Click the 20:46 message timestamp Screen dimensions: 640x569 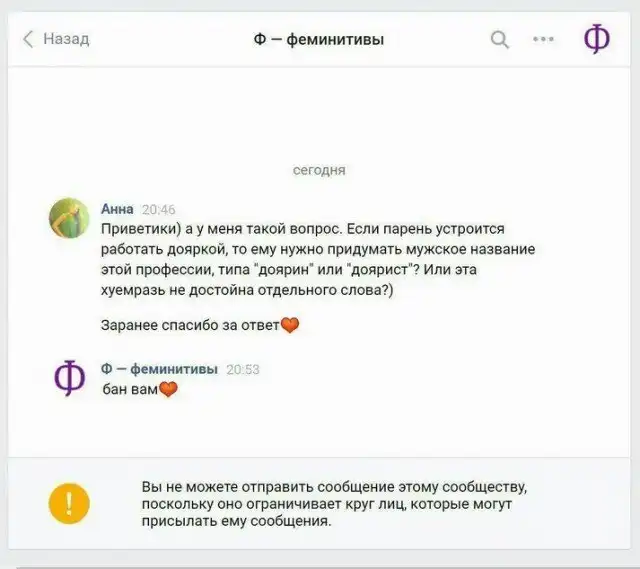coord(158,209)
